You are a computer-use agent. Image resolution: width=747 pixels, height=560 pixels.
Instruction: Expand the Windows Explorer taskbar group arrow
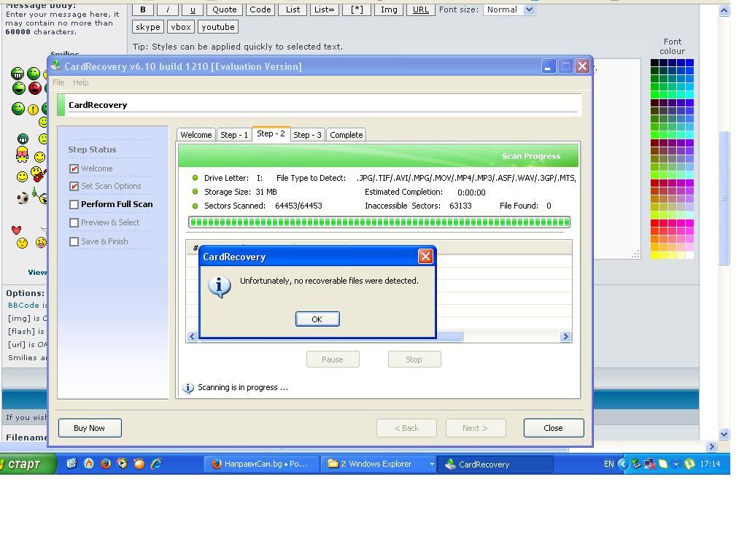(x=431, y=464)
